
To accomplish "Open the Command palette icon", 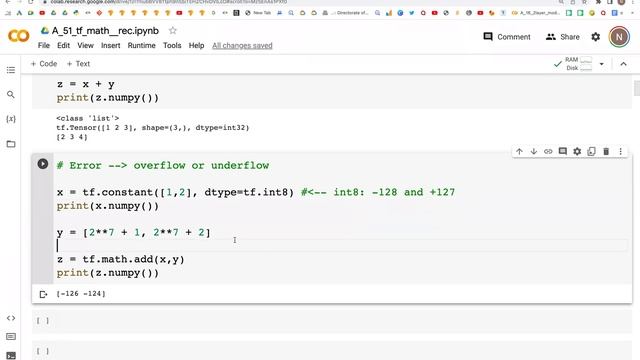I will 11,337.
